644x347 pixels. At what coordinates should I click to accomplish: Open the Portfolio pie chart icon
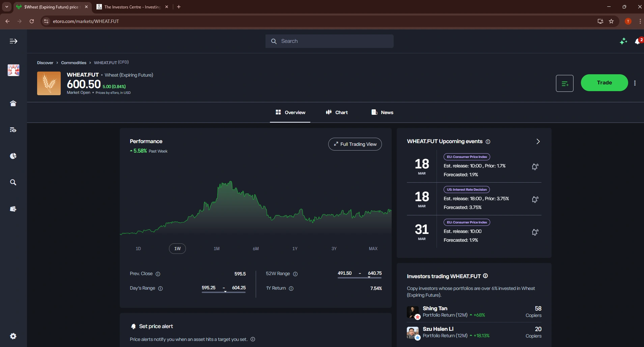(13, 156)
